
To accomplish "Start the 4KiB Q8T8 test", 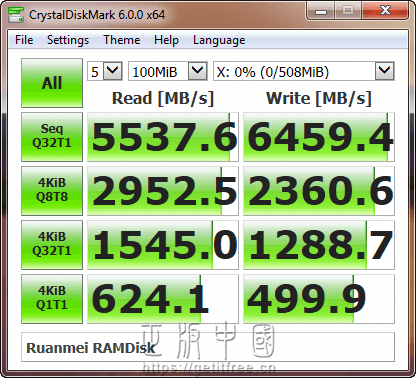I will click(x=52, y=191).
